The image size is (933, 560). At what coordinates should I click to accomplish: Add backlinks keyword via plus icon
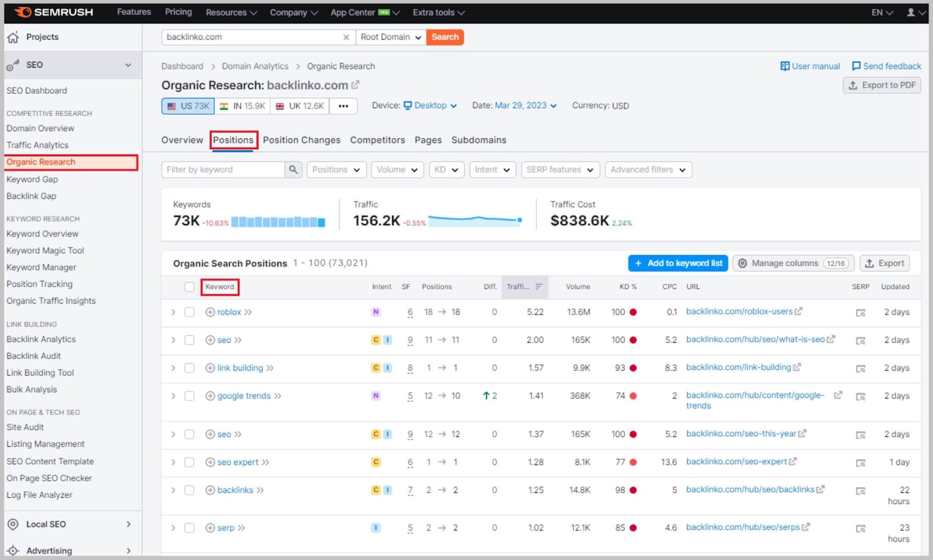click(x=210, y=491)
